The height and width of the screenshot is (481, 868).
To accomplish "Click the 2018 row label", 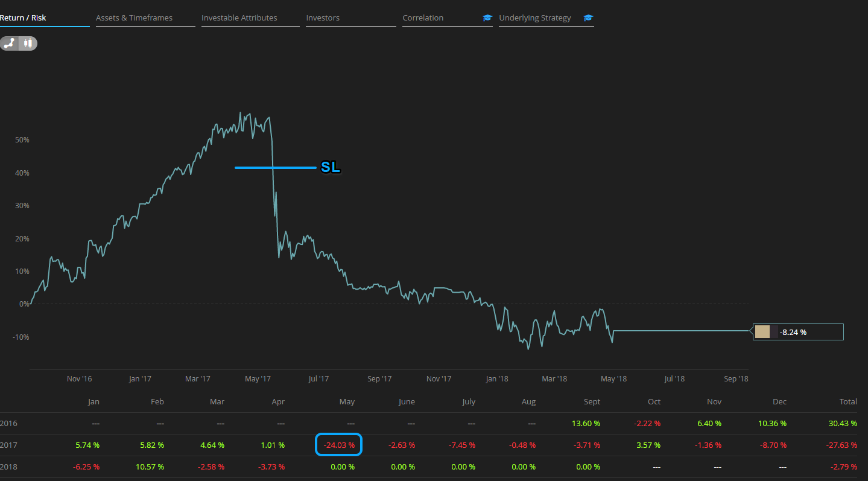I will (8, 467).
